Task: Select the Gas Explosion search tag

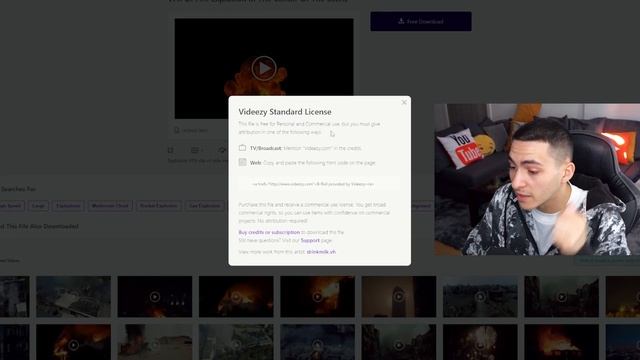Action: [x=204, y=206]
